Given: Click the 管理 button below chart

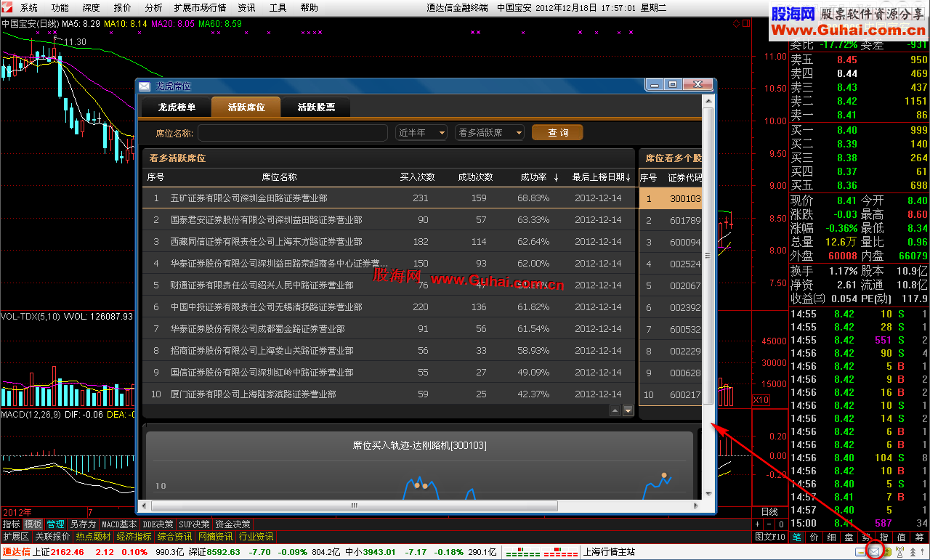Looking at the screenshot, I should point(56,524).
